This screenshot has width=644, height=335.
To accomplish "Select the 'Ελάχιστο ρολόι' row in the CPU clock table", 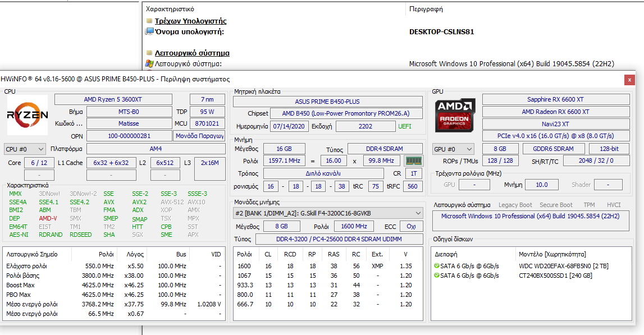I will (x=114, y=266).
